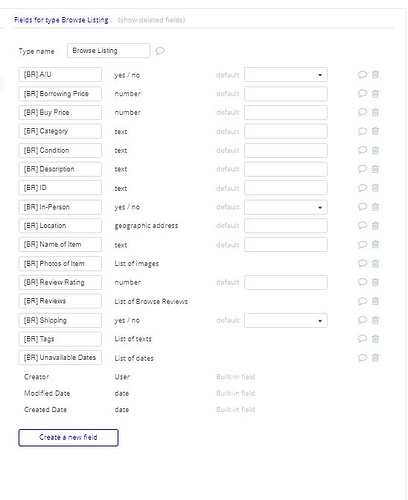Add a note to Type name Browse Listing

tap(160, 51)
